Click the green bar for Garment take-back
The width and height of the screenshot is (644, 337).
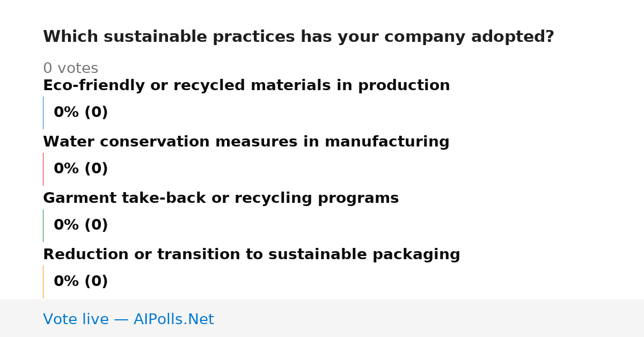(x=43, y=225)
